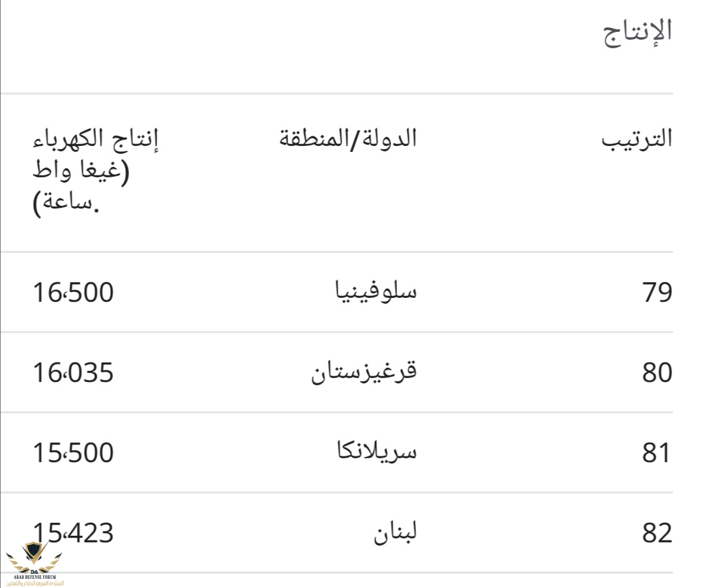Select the 15,423 production value
Image resolution: width=704 pixels, height=588 pixels.
tap(73, 533)
